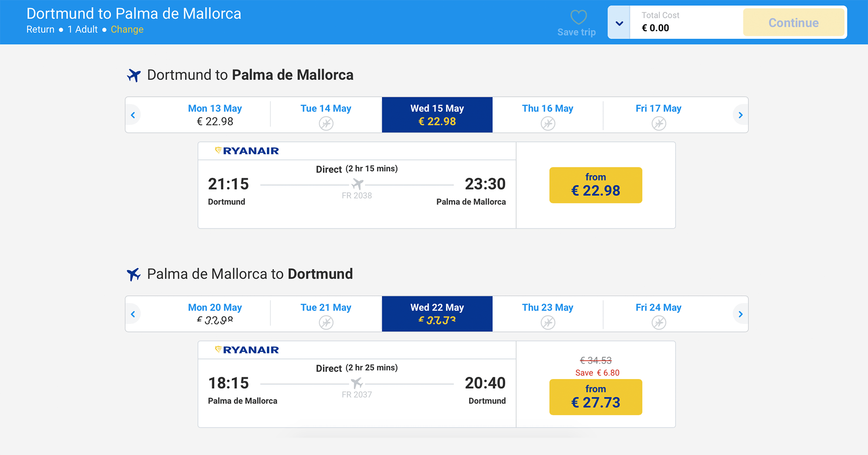Select the Wed 15 May outbound tab
This screenshot has width=868, height=455.
pos(437,115)
